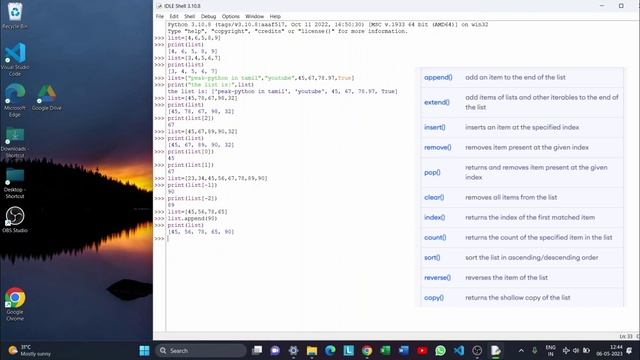Viewport: 640px width, 360px height.
Task: Click line list=[23,34,45,56,67,78,89,90]
Action: 218,178
